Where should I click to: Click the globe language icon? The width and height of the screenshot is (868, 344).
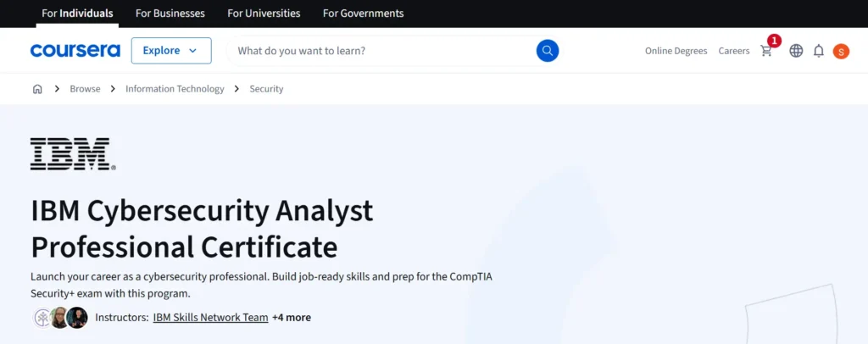[x=796, y=51]
